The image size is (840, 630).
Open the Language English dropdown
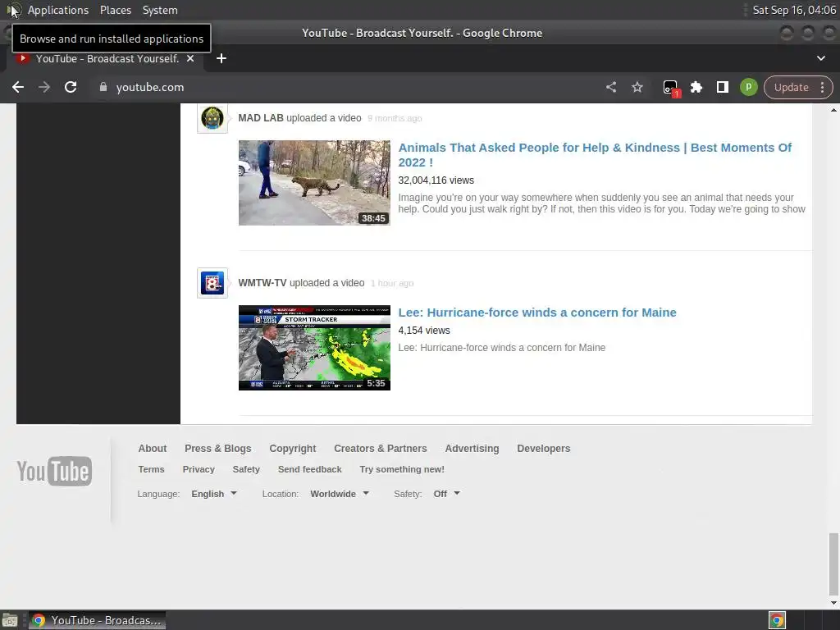[214, 494]
